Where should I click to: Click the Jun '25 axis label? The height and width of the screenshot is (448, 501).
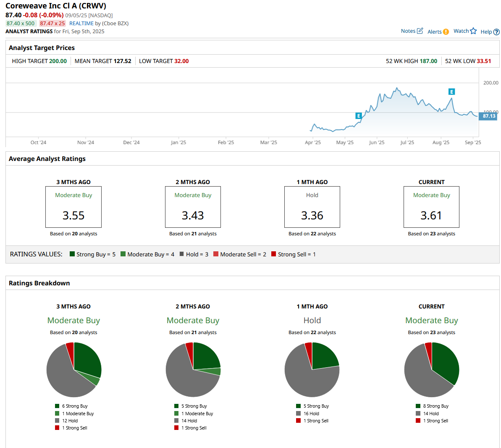click(x=377, y=142)
